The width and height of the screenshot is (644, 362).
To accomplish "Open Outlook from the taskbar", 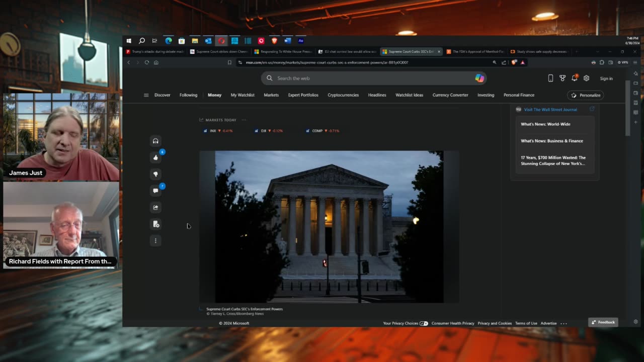I will pyautogui.click(x=208, y=41).
